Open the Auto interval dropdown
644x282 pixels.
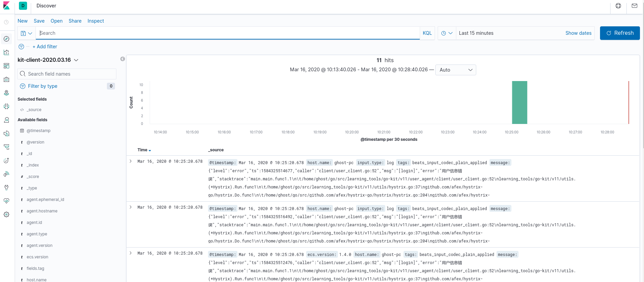pos(456,70)
